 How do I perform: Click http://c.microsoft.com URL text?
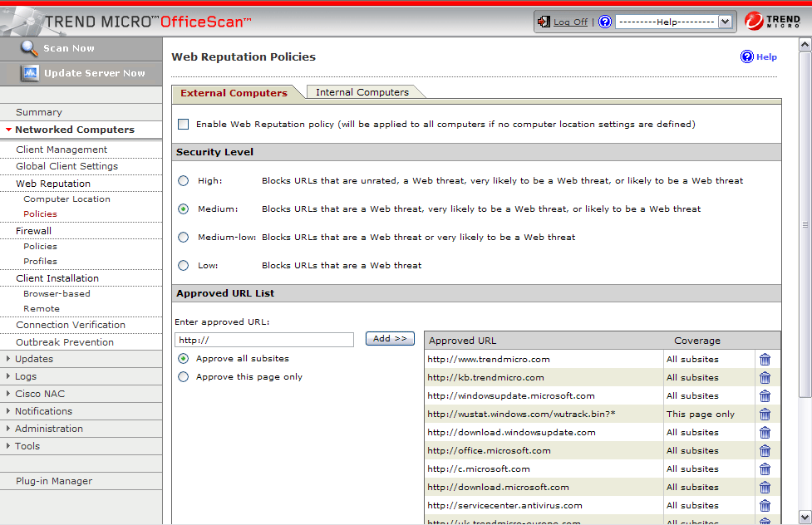479,469
